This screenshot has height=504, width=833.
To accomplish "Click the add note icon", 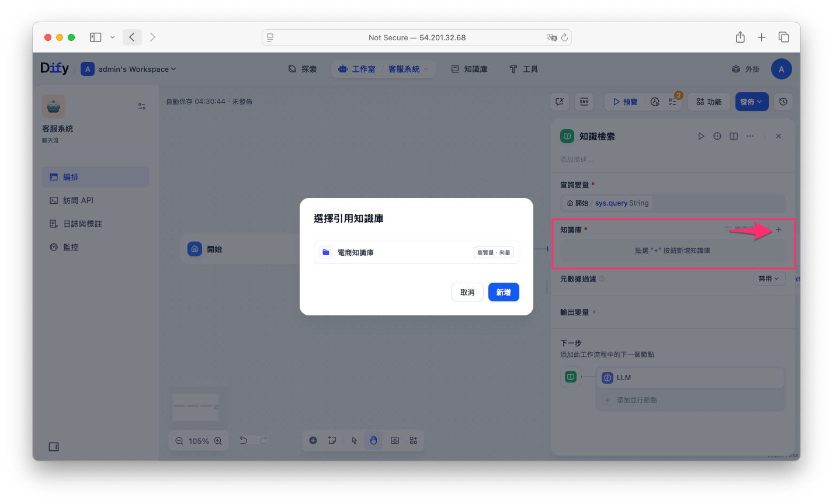I will [x=332, y=440].
